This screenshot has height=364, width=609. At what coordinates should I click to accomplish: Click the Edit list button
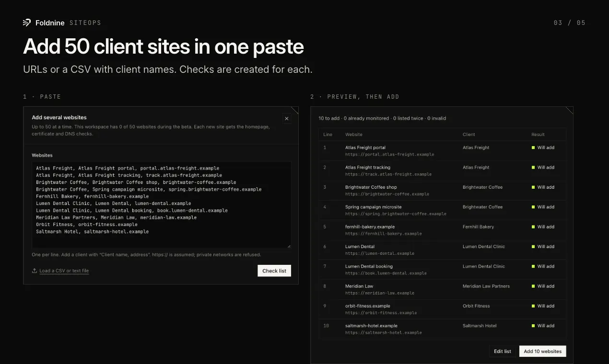(x=503, y=351)
